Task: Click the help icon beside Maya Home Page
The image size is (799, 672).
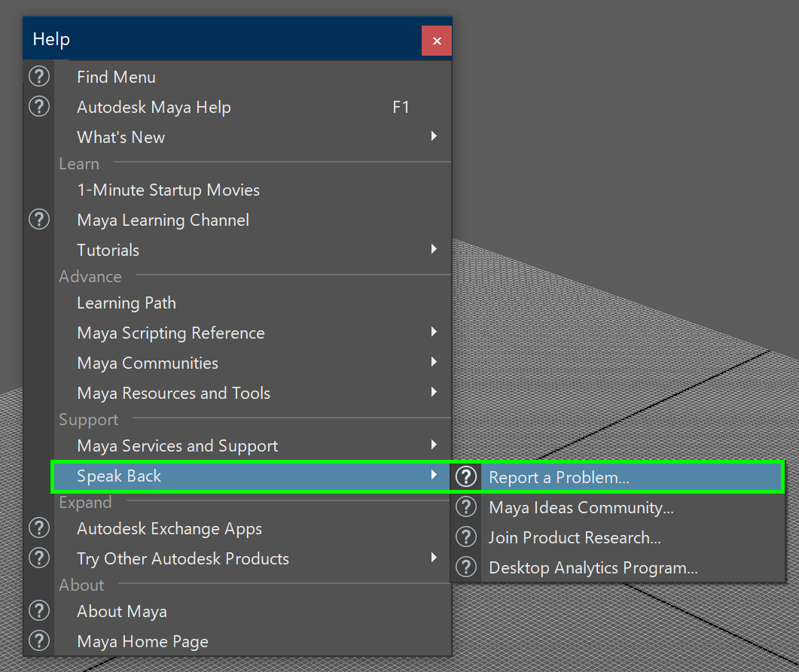Action: [39, 640]
